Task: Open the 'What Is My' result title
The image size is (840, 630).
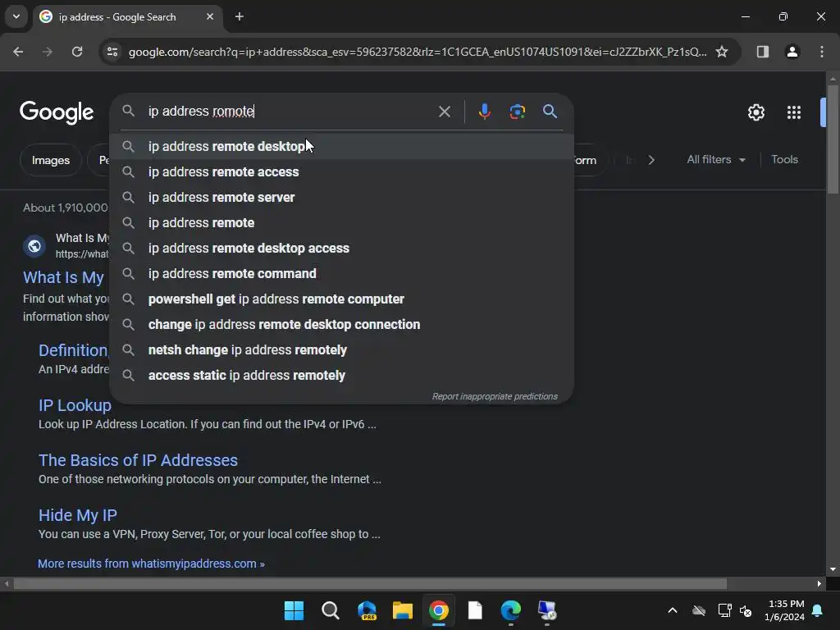Action: (63, 277)
